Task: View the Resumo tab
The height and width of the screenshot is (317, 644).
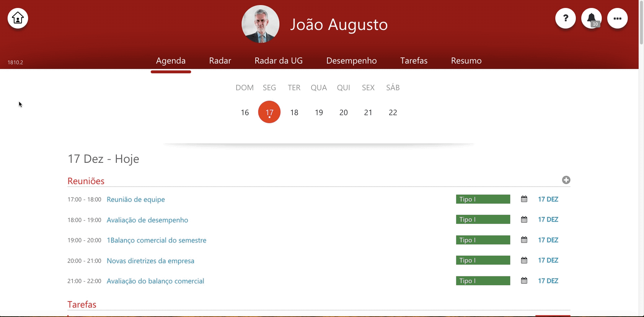Action: 466,61
